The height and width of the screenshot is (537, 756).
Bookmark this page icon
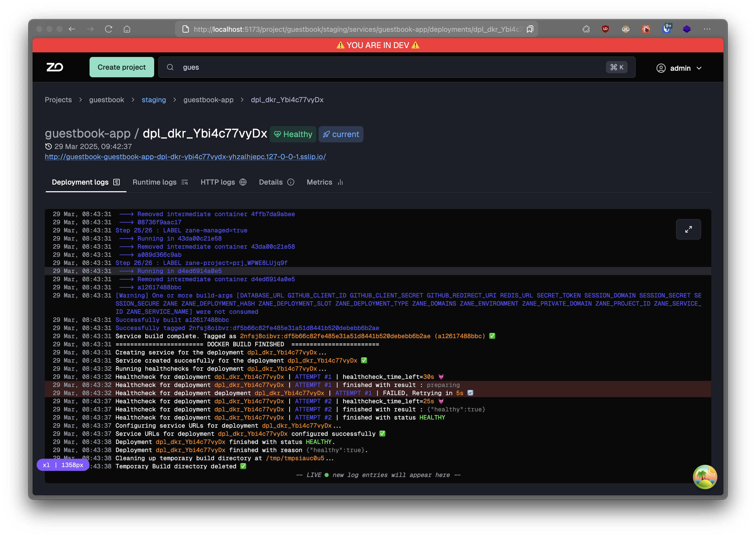point(530,29)
